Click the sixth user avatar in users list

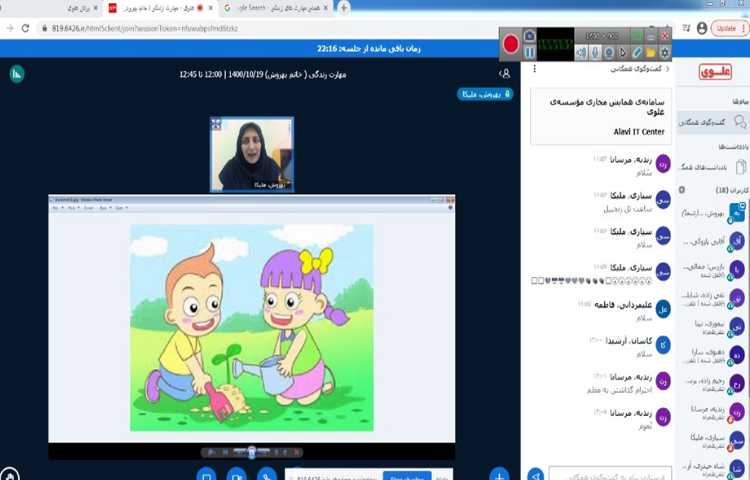(737, 355)
